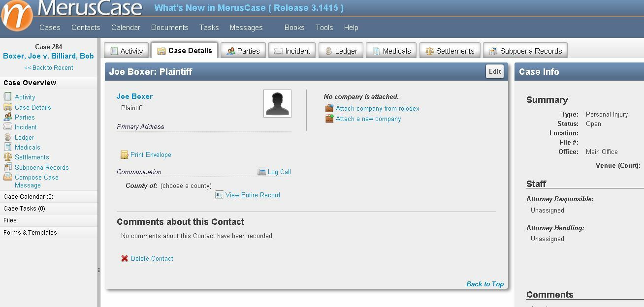Screen dimensions: 644x307
Task: Select the Activity icon in Case Overview sidebar
Action: (7, 97)
